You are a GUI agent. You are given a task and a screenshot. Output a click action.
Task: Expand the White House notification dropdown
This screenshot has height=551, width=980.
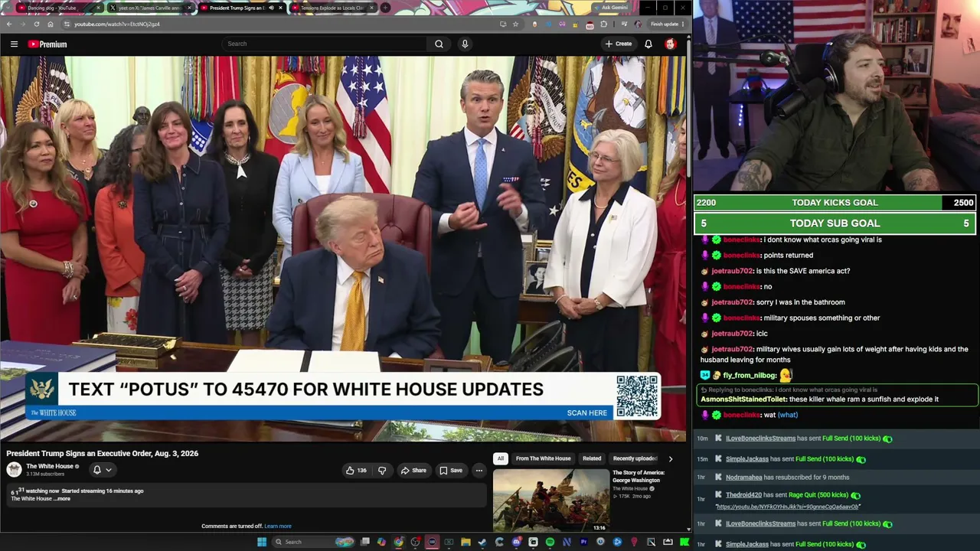(x=102, y=470)
